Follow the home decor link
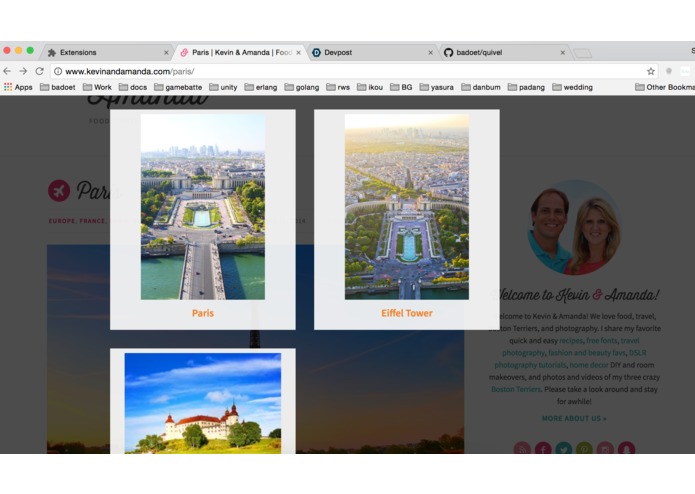Image resolution: width=695 pixels, height=494 pixels. [x=589, y=365]
